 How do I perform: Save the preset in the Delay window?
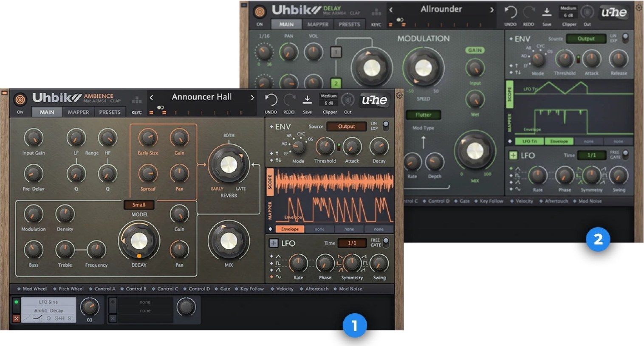tap(547, 12)
